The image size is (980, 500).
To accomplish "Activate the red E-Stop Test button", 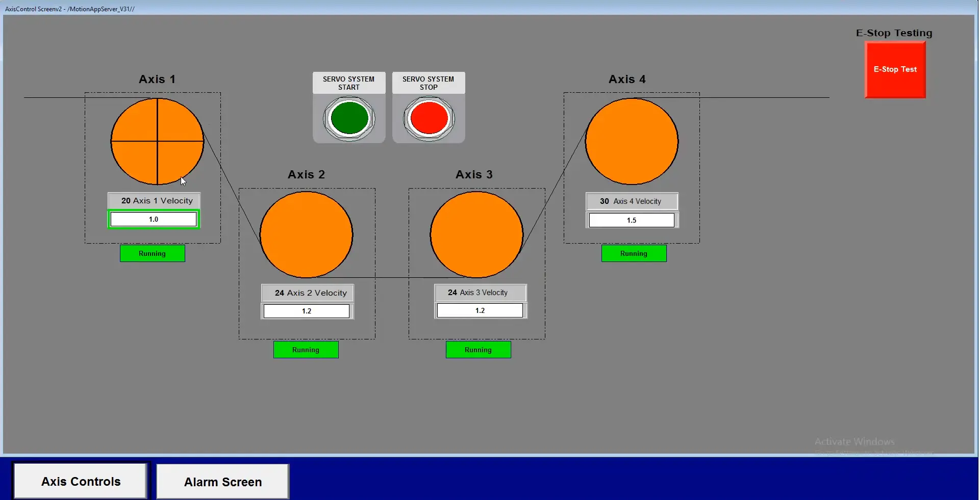I will coord(895,70).
